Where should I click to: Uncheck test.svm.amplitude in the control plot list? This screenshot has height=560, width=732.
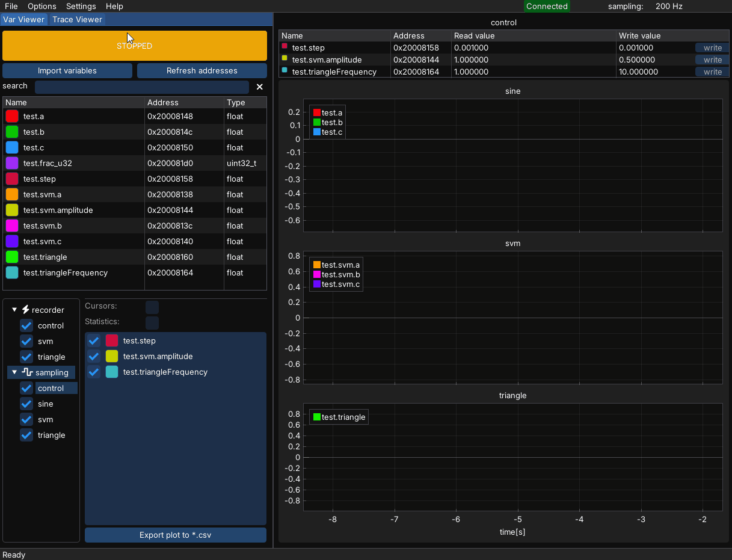[x=94, y=357]
